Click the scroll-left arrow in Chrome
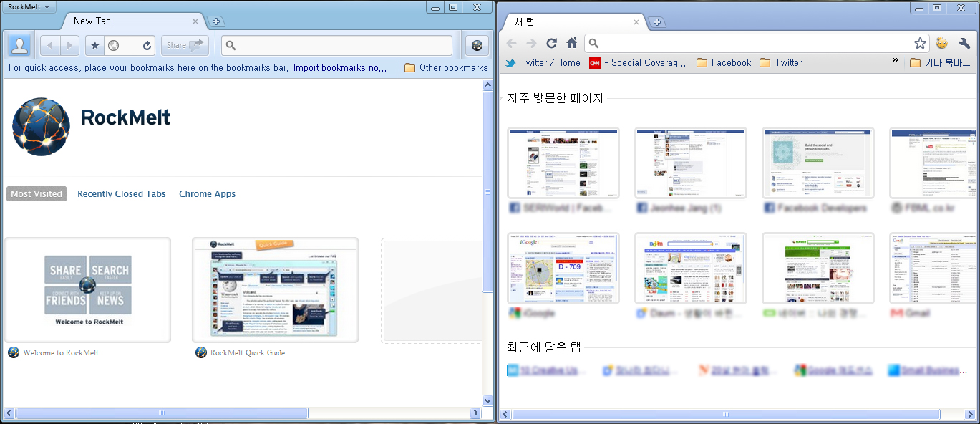 505,415
